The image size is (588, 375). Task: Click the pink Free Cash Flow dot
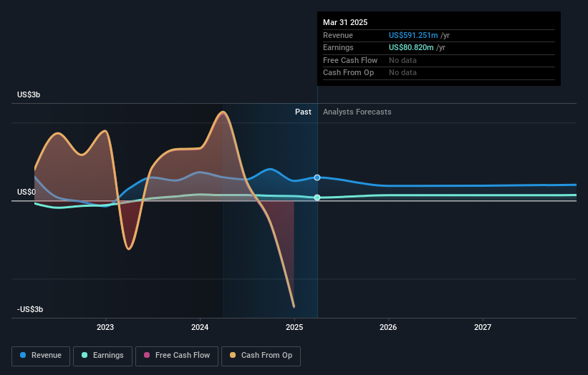coord(147,355)
